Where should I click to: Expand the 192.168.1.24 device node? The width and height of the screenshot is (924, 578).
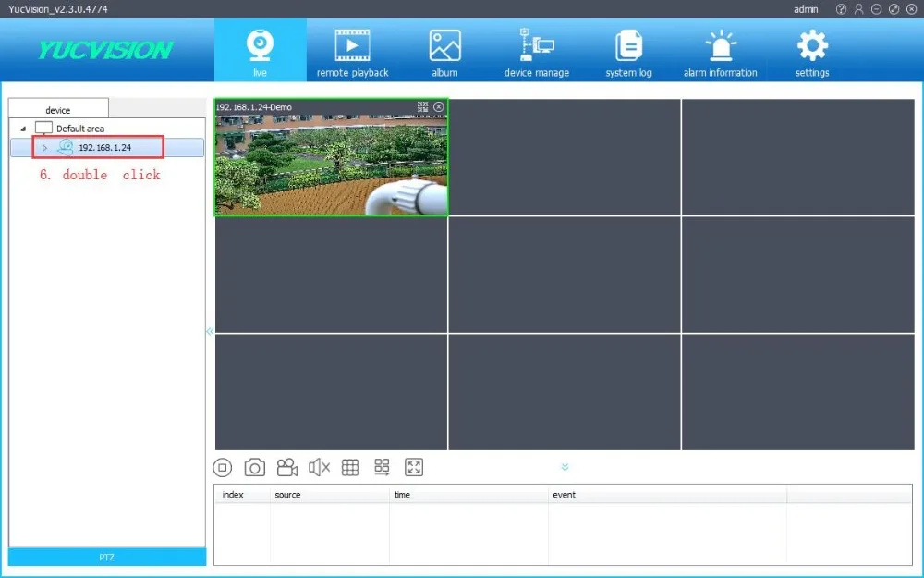[44, 147]
